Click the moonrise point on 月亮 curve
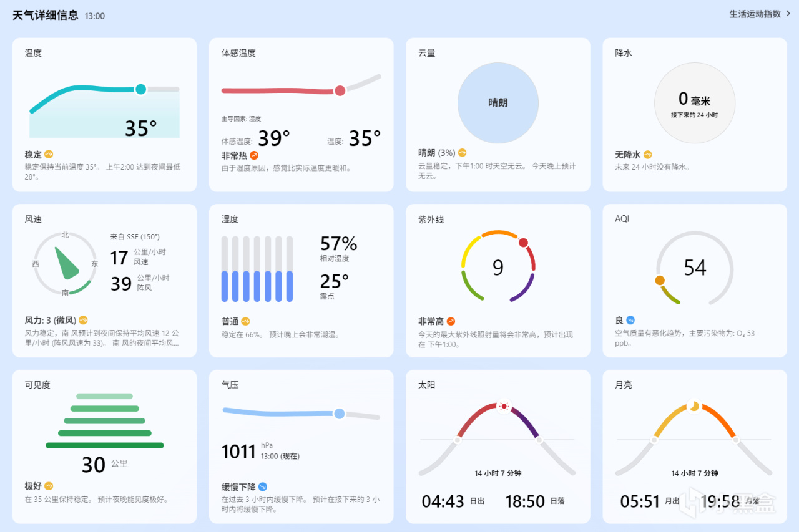This screenshot has width=799, height=532. tap(654, 440)
